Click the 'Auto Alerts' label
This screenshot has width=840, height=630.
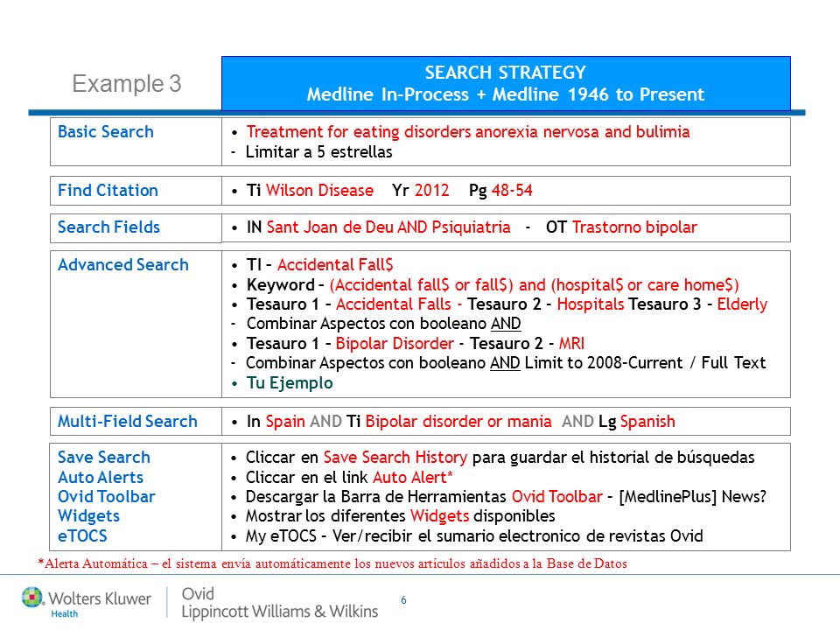coord(101,477)
